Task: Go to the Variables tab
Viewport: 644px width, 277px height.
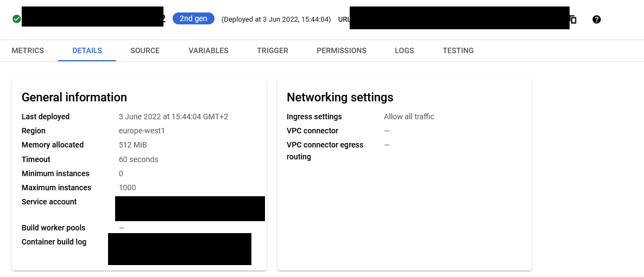Action: (209, 50)
